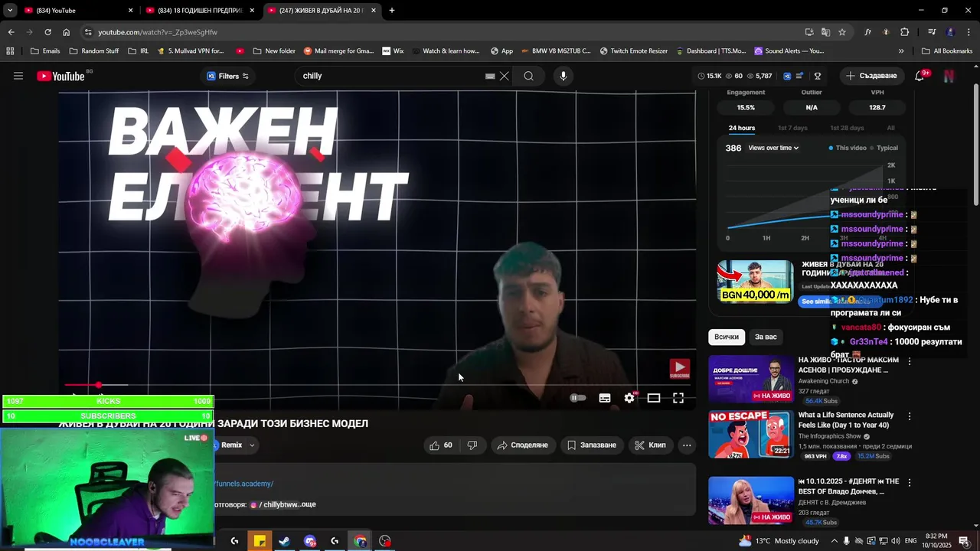Screen dimensions: 980x551
Task: Open options for Life Sentence video
Action: [910, 416]
